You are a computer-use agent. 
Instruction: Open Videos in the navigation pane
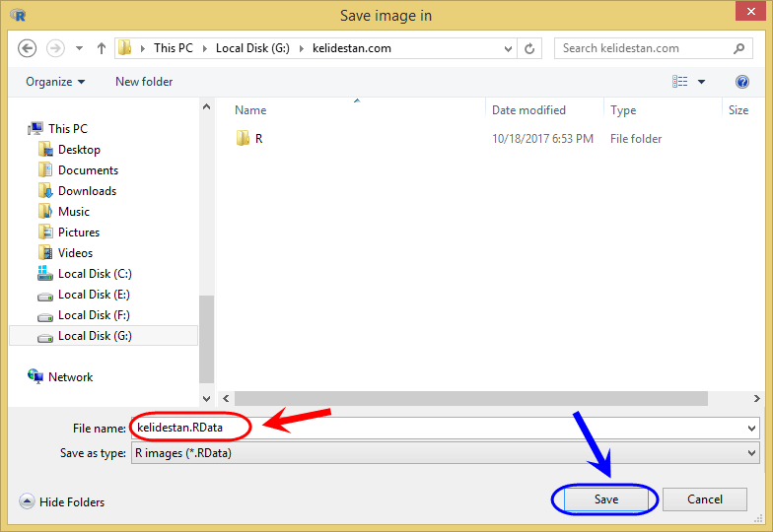(x=65, y=252)
